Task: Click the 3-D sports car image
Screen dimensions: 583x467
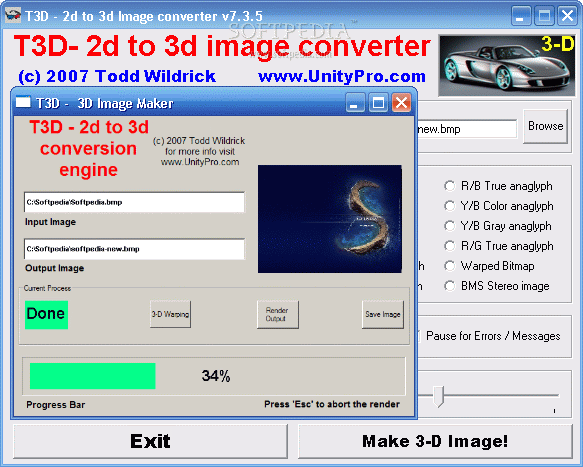Action: pos(507,65)
